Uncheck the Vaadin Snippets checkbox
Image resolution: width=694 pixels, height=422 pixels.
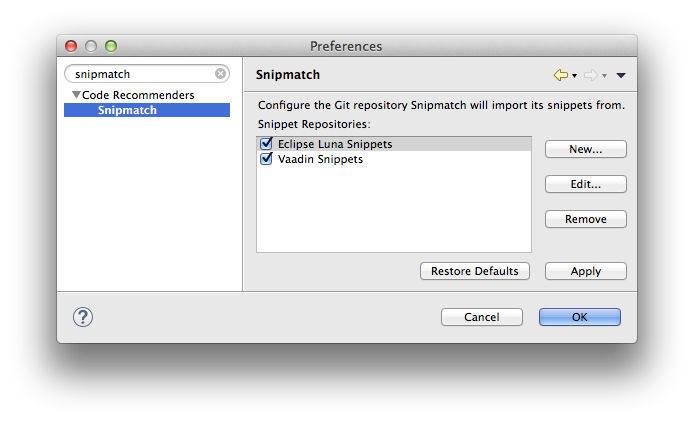coord(266,159)
